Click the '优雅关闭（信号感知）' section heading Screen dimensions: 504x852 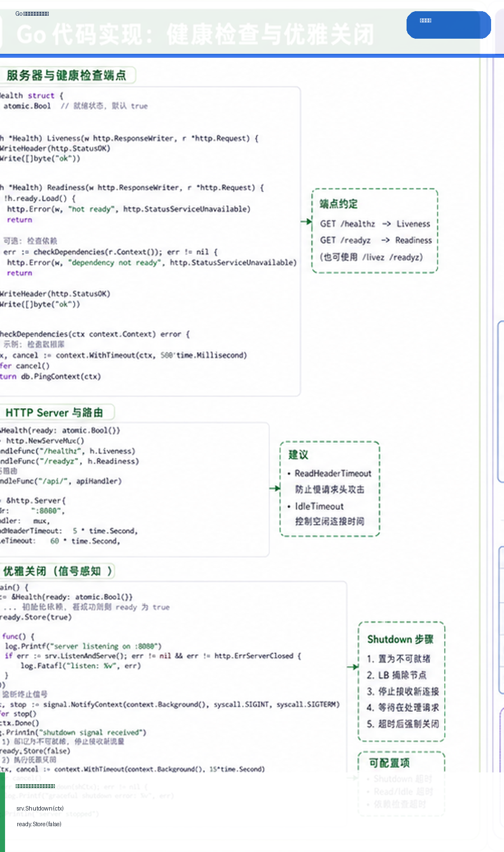coord(58,571)
